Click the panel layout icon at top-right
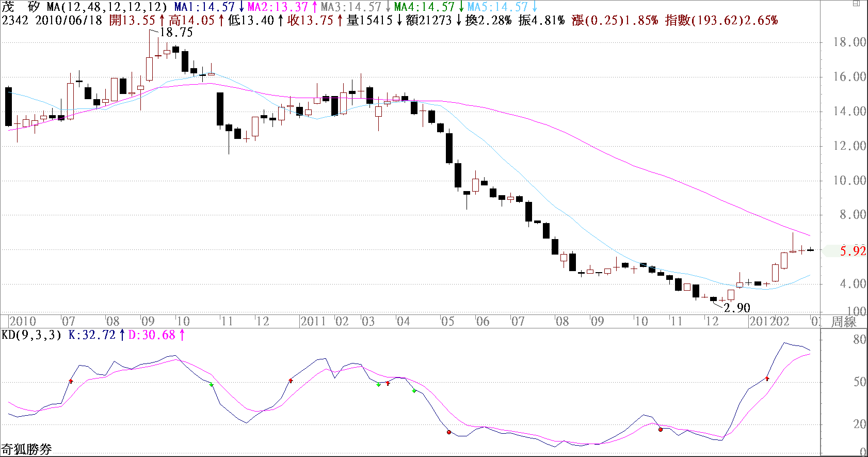The height and width of the screenshot is (457, 868). (856, 4)
